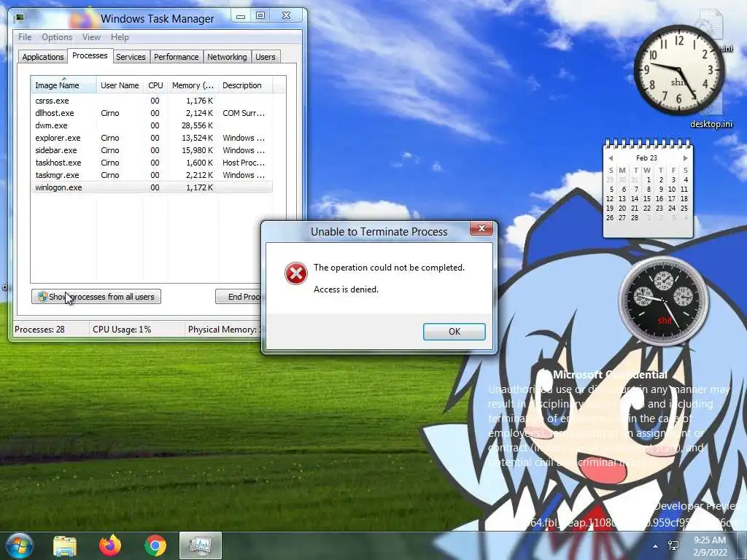Sort by the Memory column header
This screenshot has width=747, height=560.
(x=193, y=85)
